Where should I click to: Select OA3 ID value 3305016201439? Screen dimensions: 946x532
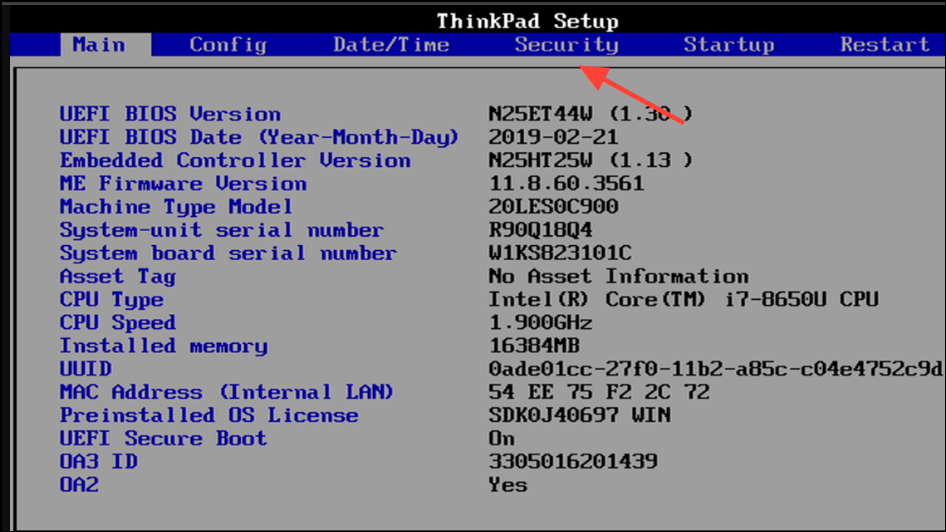tap(573, 461)
